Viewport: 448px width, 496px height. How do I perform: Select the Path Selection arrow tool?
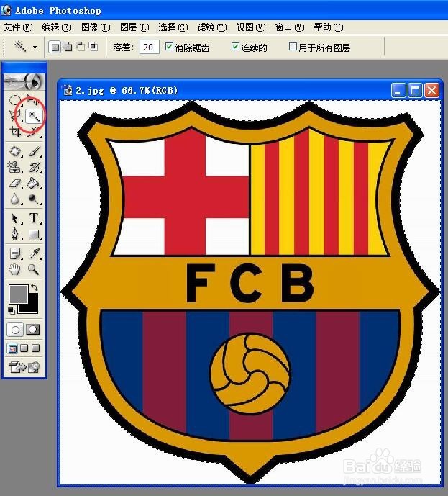pyautogui.click(x=14, y=218)
